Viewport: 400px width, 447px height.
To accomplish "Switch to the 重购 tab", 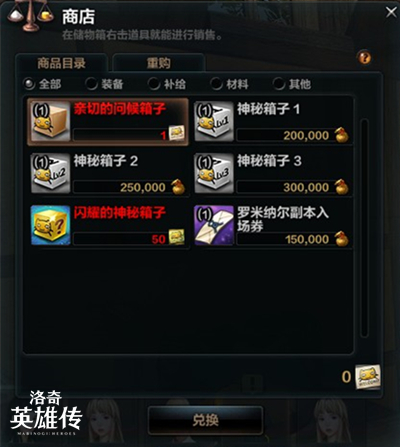I will coord(159,63).
